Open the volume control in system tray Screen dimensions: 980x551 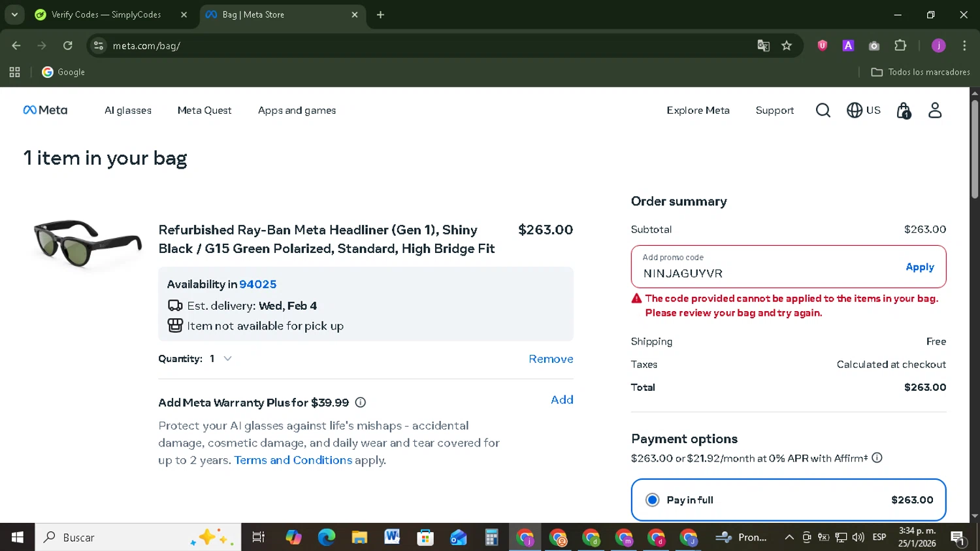point(858,537)
